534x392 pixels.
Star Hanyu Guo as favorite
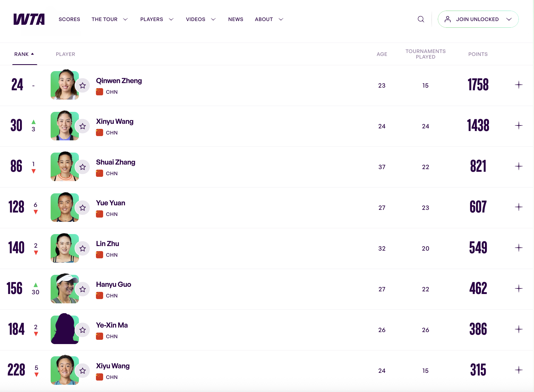(83, 289)
